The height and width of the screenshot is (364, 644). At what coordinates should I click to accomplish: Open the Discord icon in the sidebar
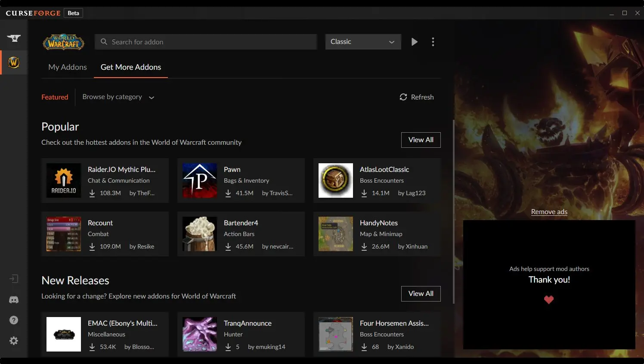point(14,299)
